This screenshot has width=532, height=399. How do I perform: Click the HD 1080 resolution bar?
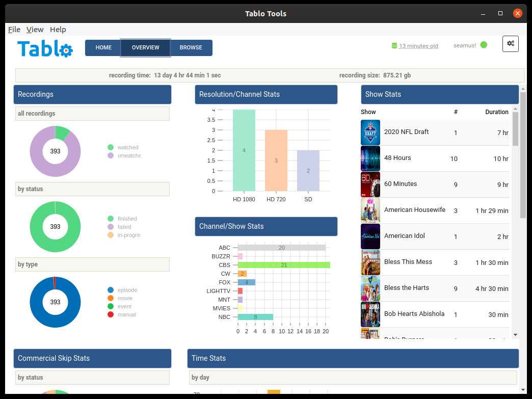point(244,150)
